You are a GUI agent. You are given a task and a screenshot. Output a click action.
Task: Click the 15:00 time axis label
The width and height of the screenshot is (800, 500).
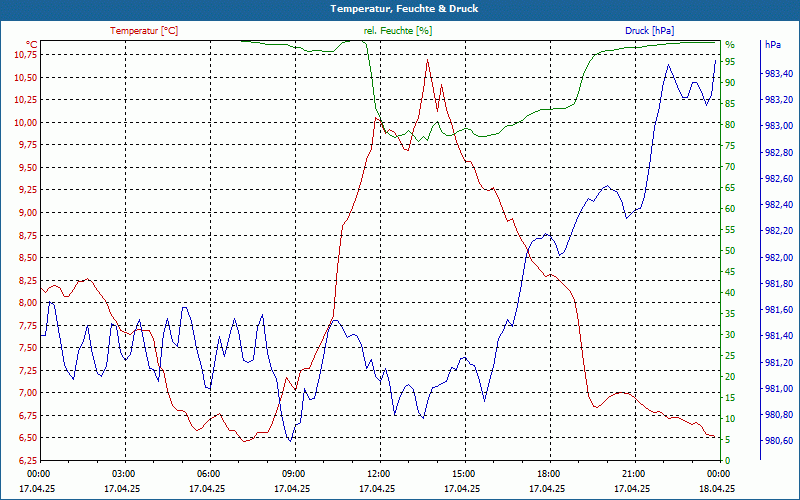pyautogui.click(x=463, y=473)
